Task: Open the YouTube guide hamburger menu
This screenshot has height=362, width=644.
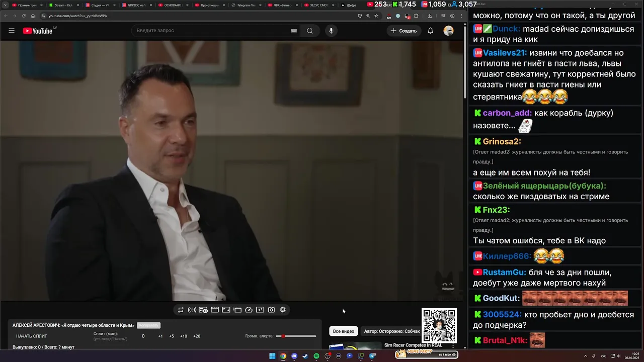Action: (12, 31)
